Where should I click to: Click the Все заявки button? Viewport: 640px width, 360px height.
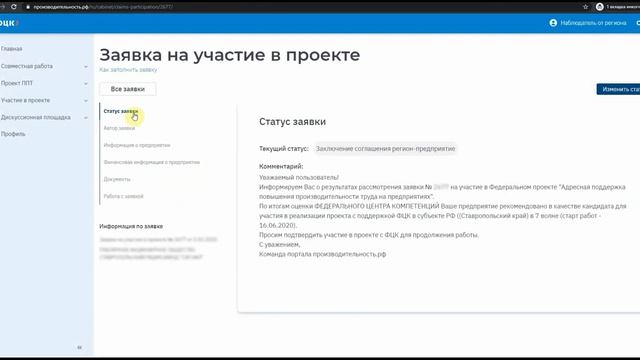(x=128, y=89)
